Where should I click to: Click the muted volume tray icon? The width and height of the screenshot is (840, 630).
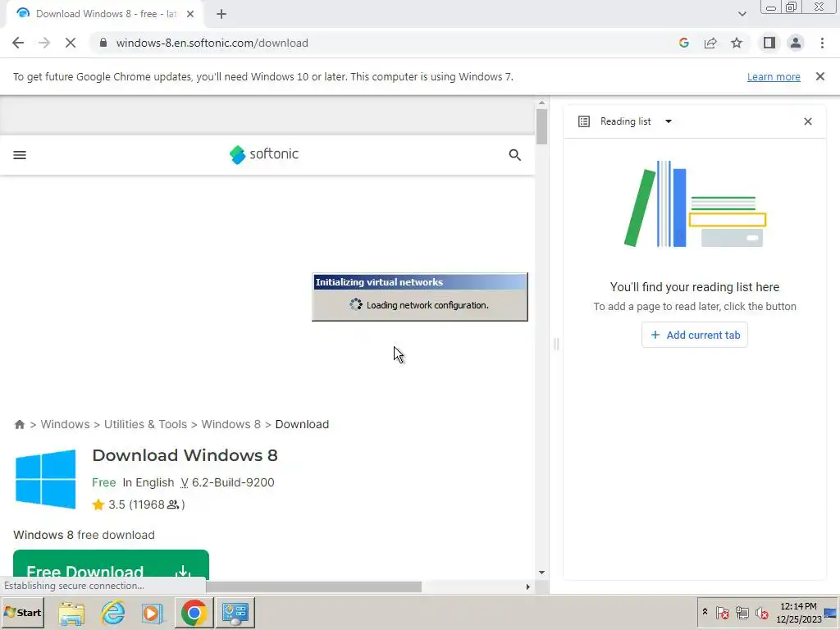[761, 612]
